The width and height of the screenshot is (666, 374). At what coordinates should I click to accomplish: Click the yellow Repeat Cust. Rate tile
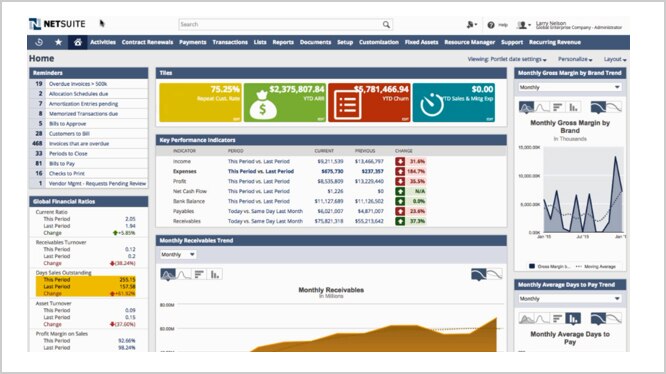coord(200,103)
